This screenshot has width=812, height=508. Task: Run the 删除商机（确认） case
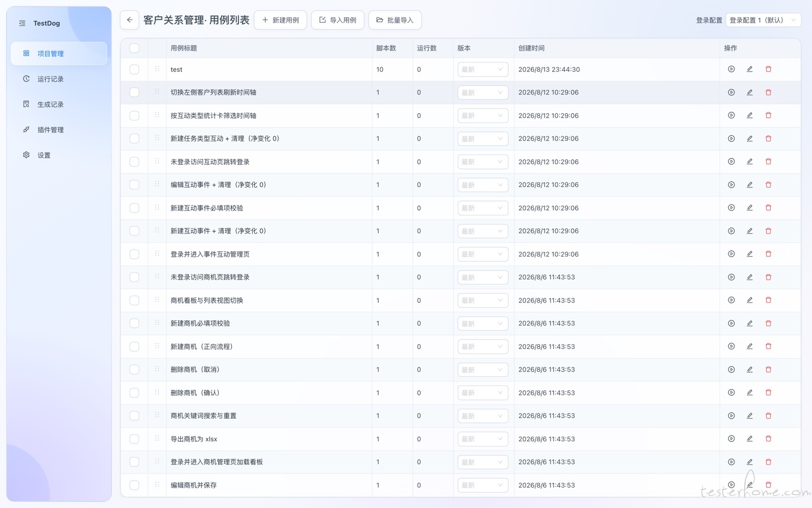731,392
